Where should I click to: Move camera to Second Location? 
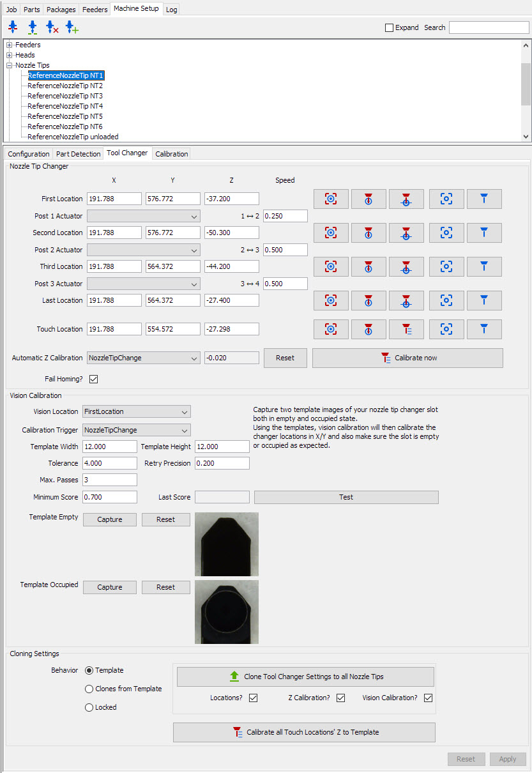coord(446,233)
